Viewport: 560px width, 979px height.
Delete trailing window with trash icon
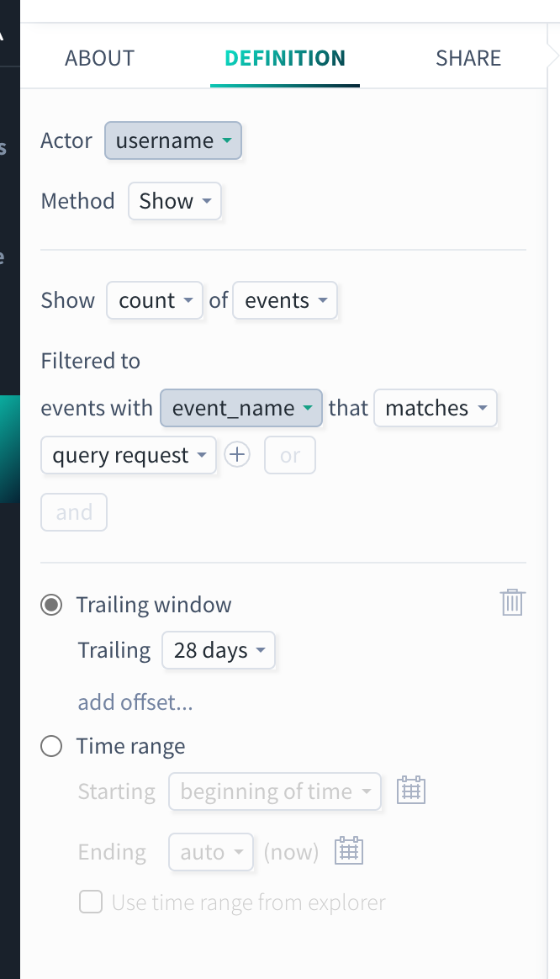click(x=512, y=602)
